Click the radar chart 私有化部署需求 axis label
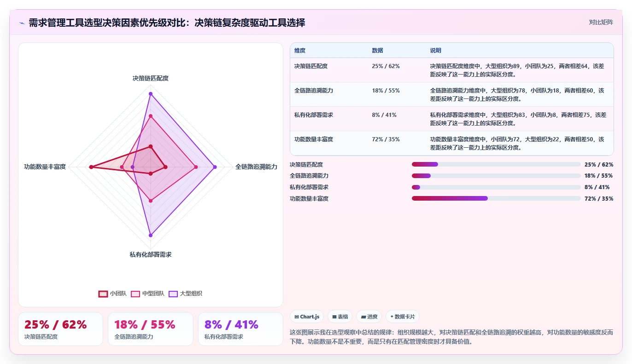 coord(151,254)
